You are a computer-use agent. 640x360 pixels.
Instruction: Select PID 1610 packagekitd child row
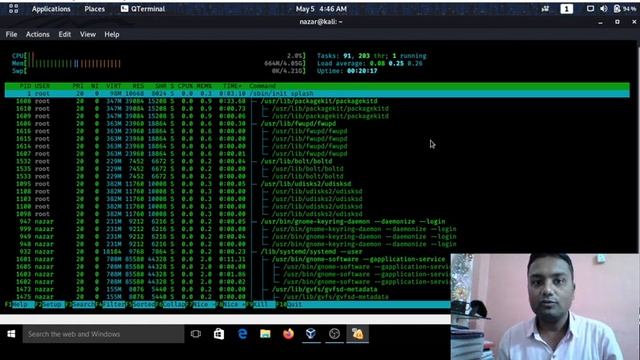pyautogui.click(x=317, y=109)
